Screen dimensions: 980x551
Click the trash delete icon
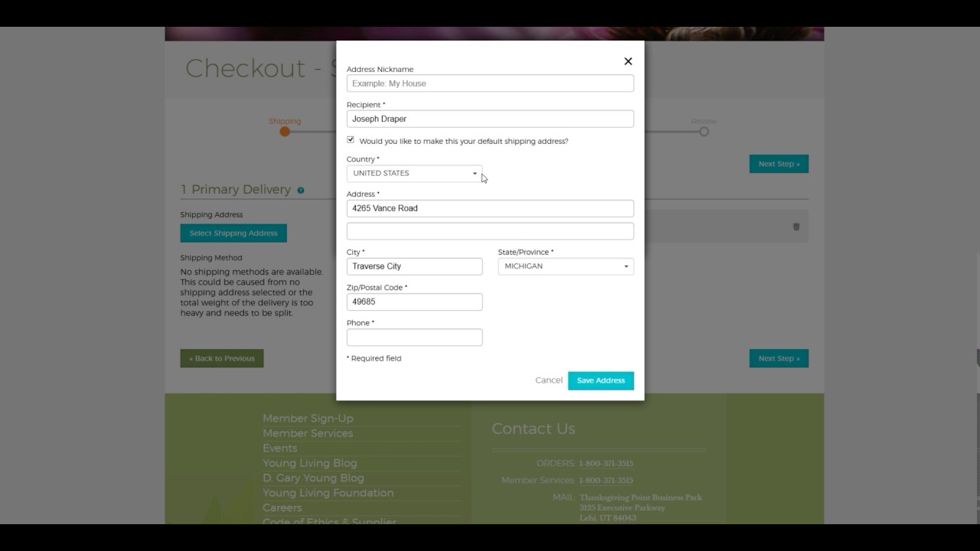pos(796,227)
